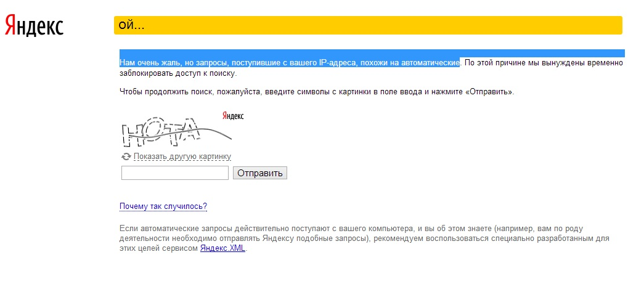Viewport: 644px width, 281px height.
Task: Click the yellow «ой...» header bar
Action: (368, 25)
